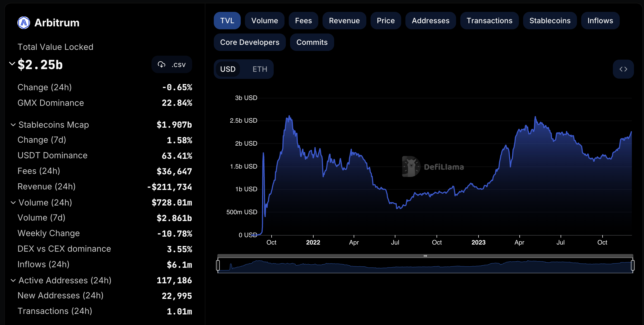
Task: Enable the Fees chart metric
Action: [x=303, y=21]
